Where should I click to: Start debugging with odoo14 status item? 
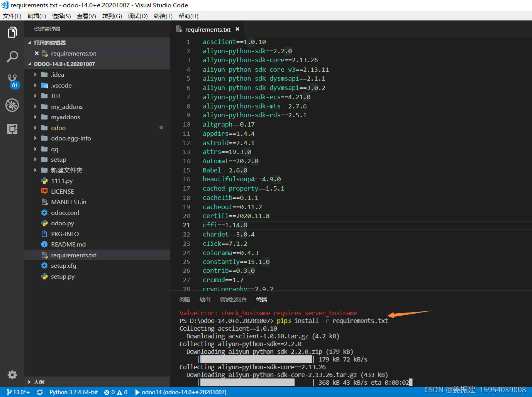181,392
